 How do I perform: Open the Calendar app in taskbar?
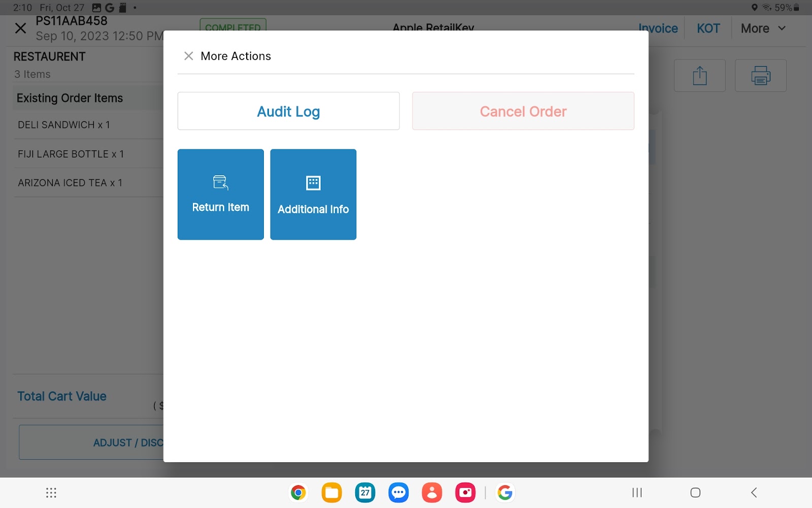coord(365,492)
